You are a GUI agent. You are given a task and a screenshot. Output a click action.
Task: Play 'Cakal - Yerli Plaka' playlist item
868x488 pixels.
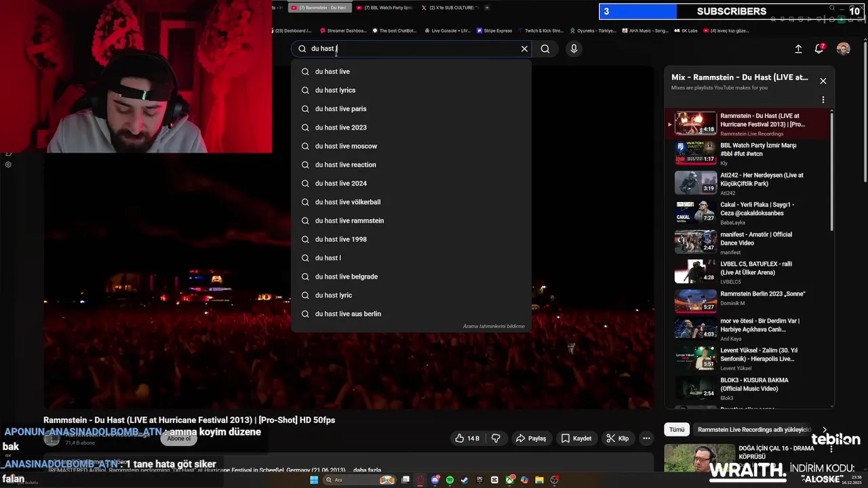click(x=747, y=213)
